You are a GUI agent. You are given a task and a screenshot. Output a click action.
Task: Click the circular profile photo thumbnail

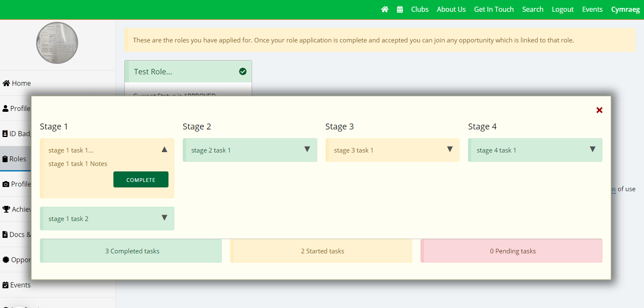click(x=57, y=43)
